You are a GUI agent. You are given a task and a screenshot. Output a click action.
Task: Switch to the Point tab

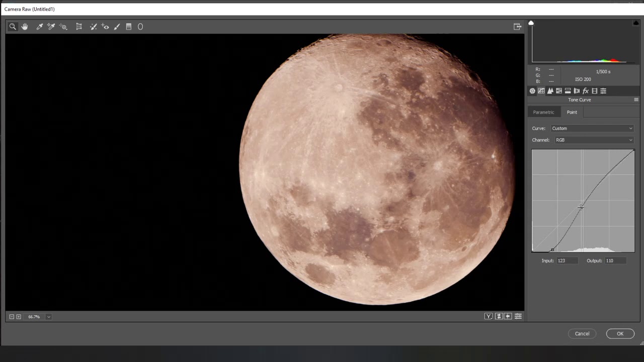tap(572, 112)
